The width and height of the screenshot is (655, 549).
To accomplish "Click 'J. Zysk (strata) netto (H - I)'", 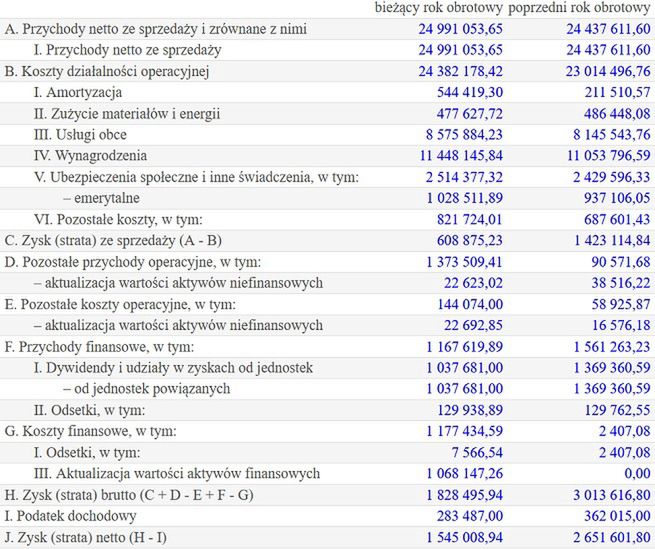I will click(86, 537).
